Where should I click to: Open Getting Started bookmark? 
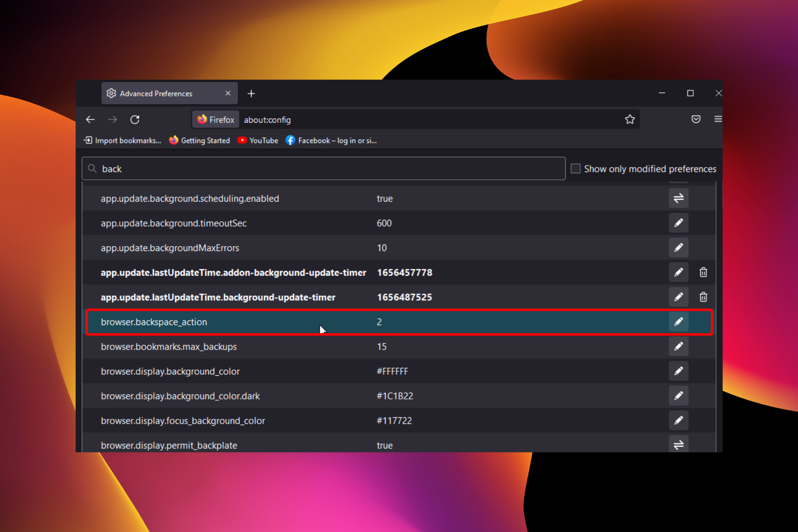point(199,140)
